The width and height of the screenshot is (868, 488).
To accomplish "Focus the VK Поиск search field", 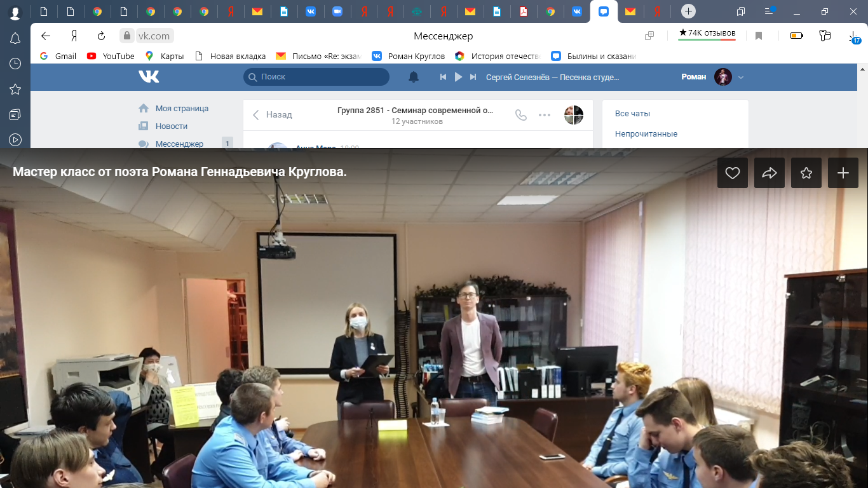I will tap(316, 77).
